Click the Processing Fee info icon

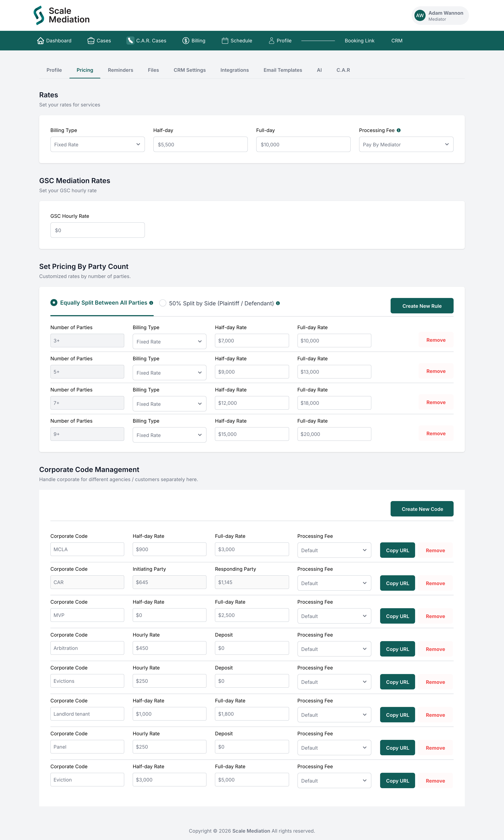399,130
